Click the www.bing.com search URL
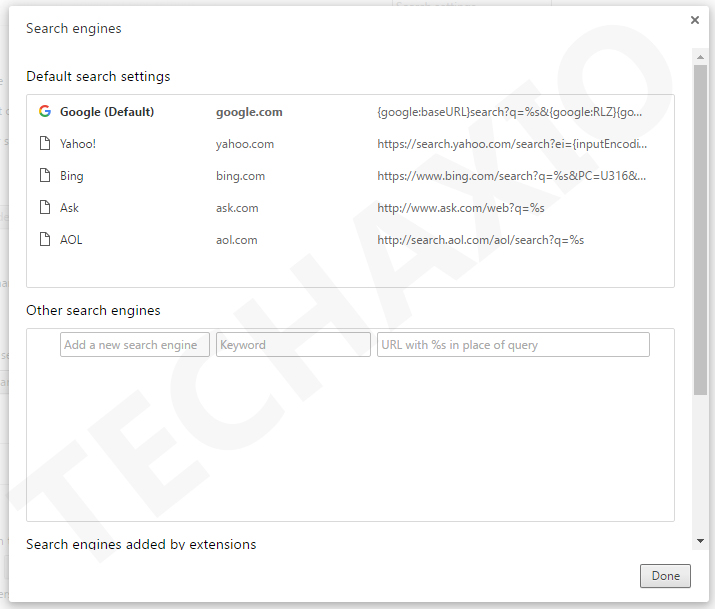This screenshot has height=609, width=715. (x=512, y=176)
